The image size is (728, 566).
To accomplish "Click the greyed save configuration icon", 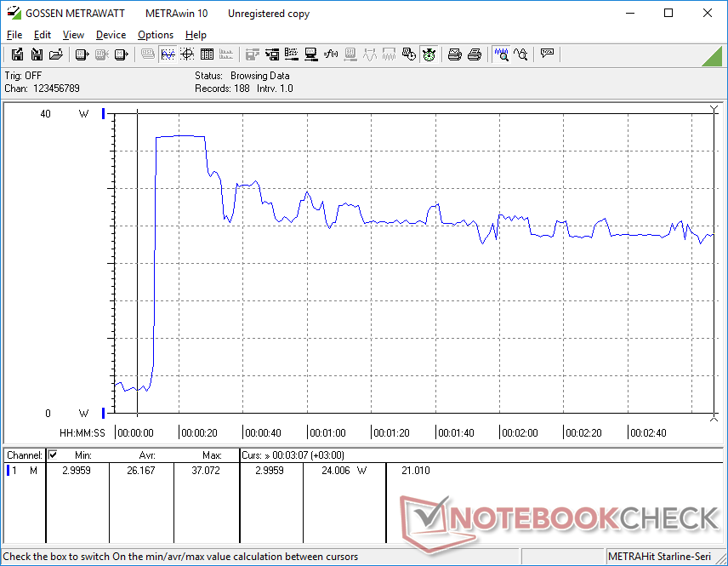I will point(252,54).
